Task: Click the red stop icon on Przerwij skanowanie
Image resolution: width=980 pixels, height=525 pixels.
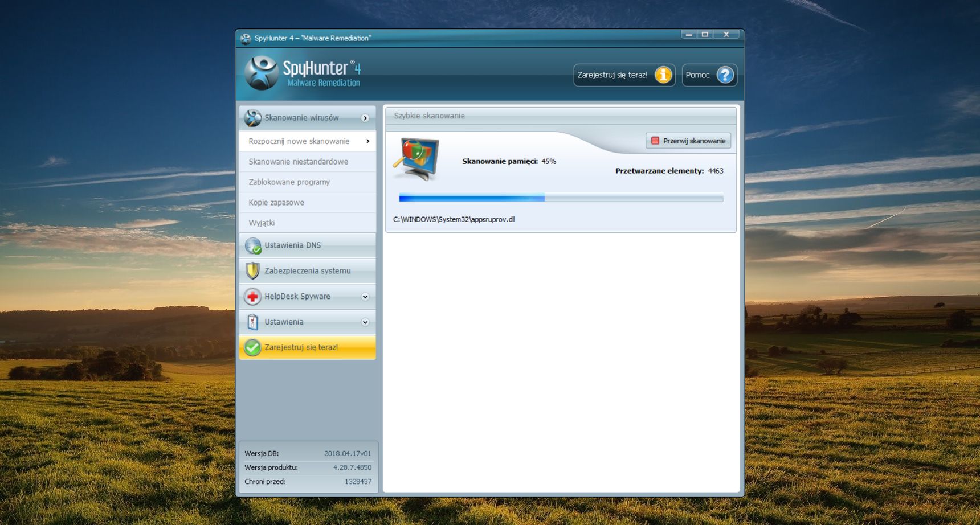Action: pos(655,141)
